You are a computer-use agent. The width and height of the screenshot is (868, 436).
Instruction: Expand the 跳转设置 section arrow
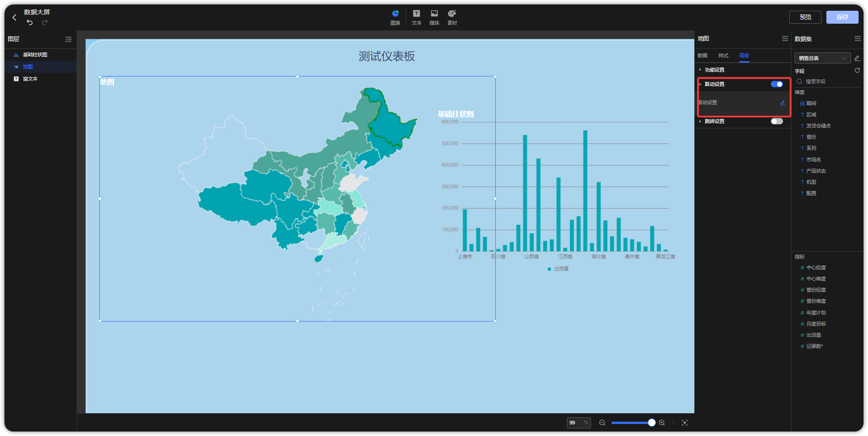click(700, 121)
